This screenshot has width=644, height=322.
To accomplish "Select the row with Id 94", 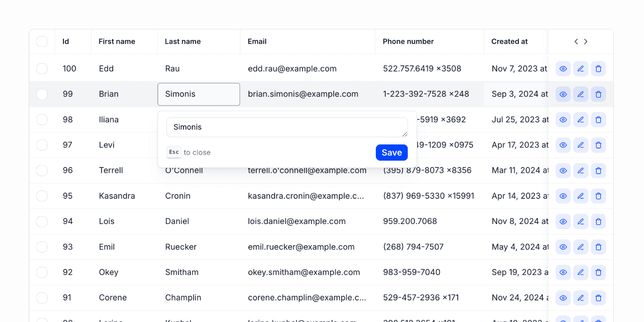I will [x=42, y=222].
